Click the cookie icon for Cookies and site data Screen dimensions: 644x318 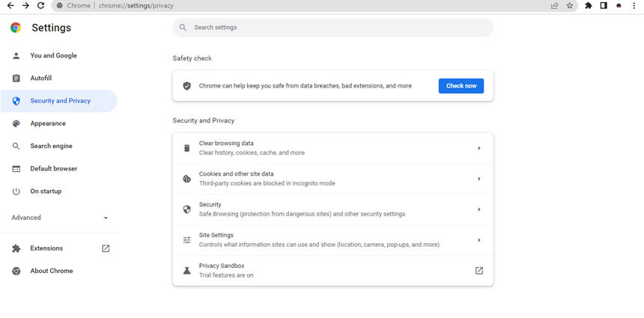pyautogui.click(x=187, y=179)
